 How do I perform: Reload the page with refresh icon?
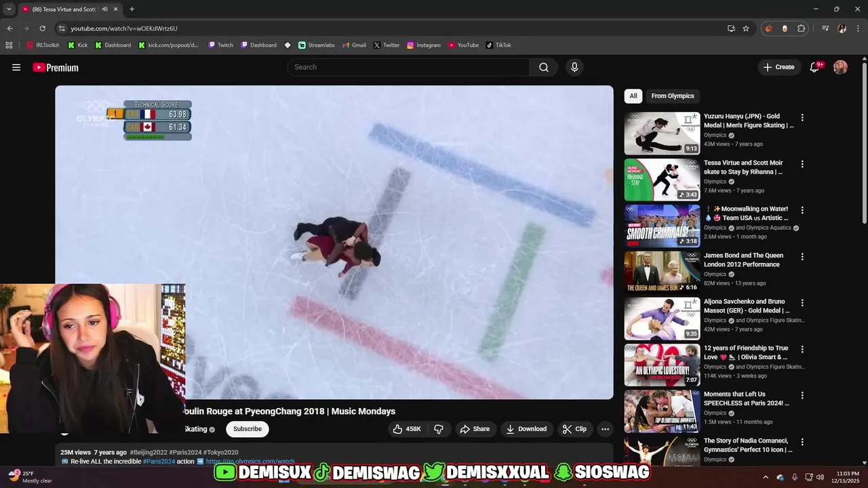(42, 28)
